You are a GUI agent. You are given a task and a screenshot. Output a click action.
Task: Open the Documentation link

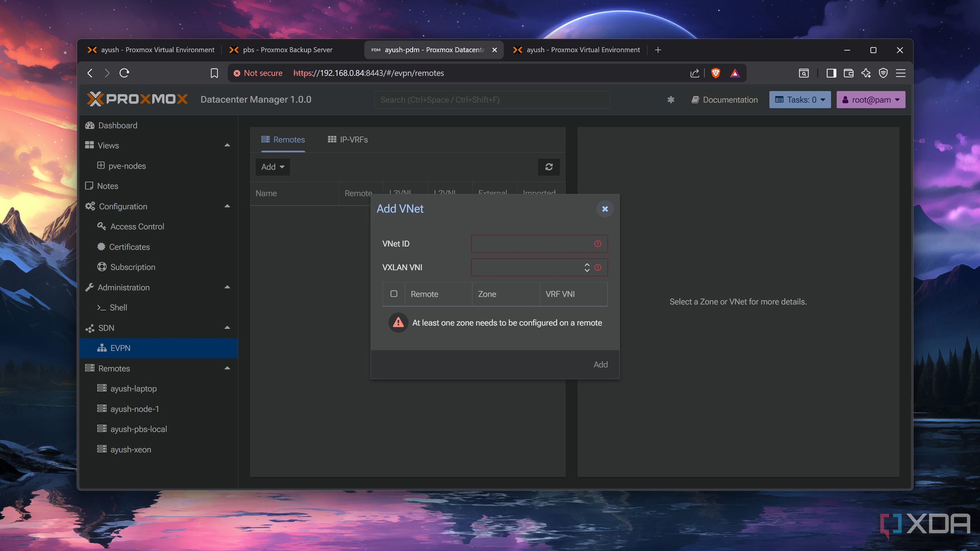coord(724,100)
